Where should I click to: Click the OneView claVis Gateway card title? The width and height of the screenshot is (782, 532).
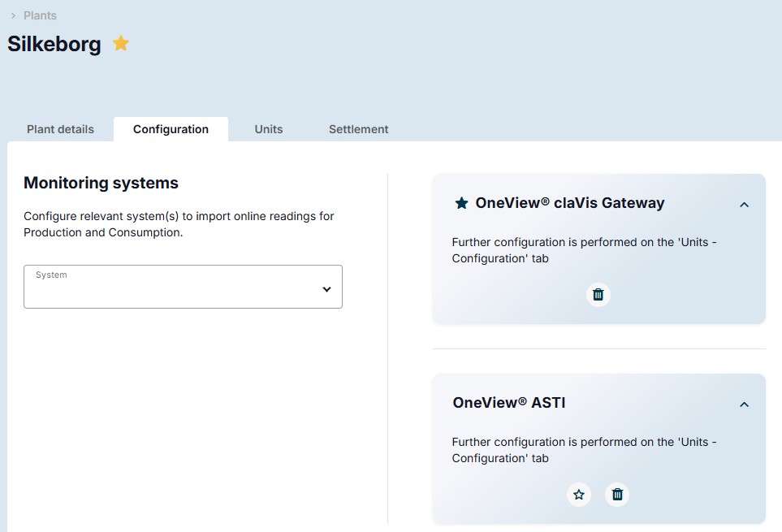569,203
